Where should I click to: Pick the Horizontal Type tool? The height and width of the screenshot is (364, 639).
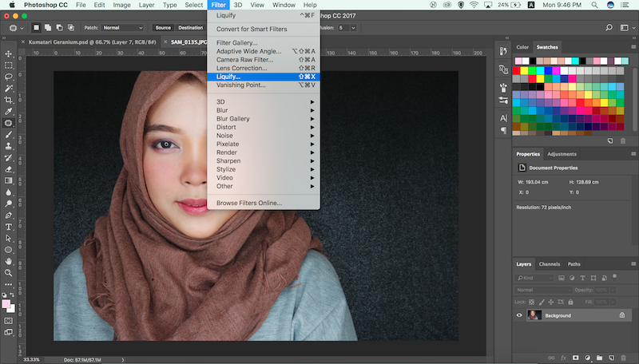click(9, 227)
